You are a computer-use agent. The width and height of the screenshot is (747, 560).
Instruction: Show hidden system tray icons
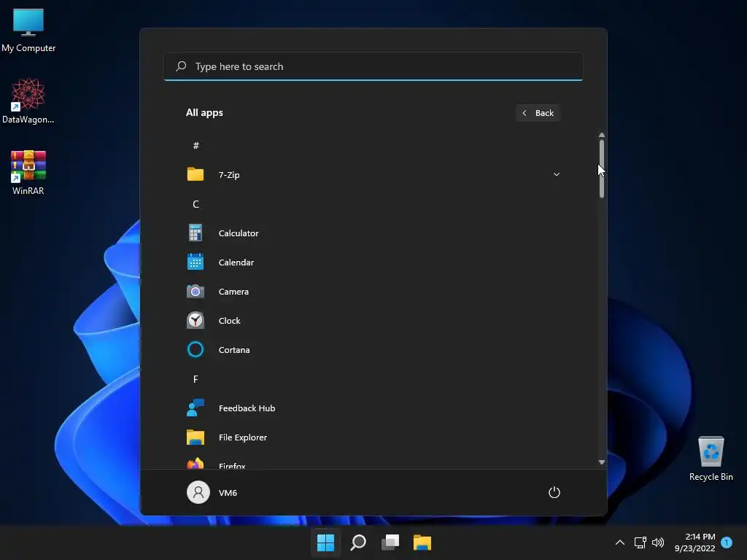620,542
